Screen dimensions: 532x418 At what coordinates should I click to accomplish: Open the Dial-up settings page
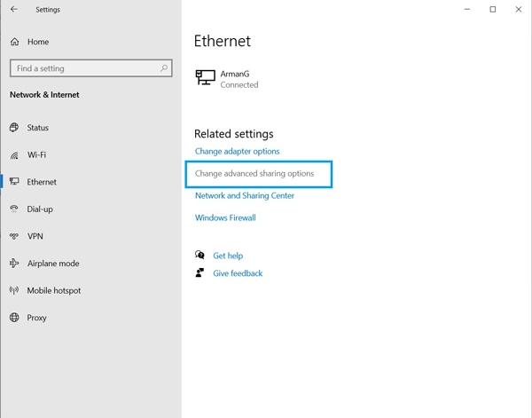coord(40,209)
